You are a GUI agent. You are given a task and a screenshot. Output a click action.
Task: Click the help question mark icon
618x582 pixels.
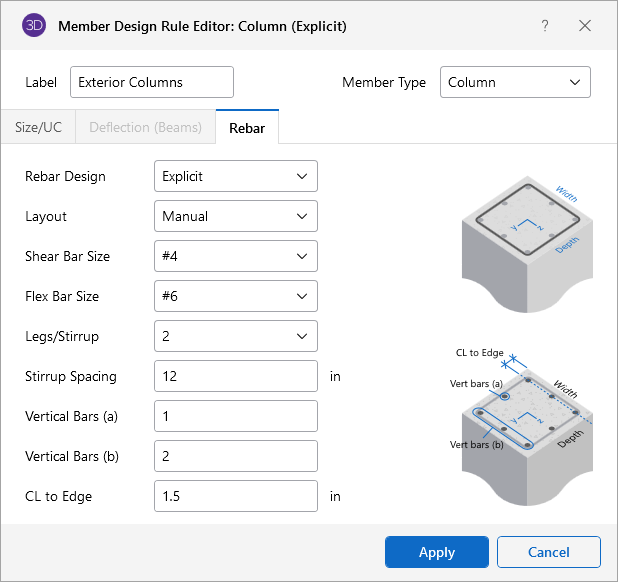[545, 26]
